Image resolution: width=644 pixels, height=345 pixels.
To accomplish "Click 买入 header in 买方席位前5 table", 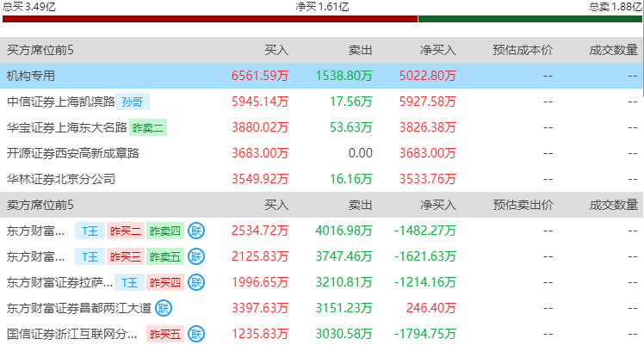I will coord(276,50).
